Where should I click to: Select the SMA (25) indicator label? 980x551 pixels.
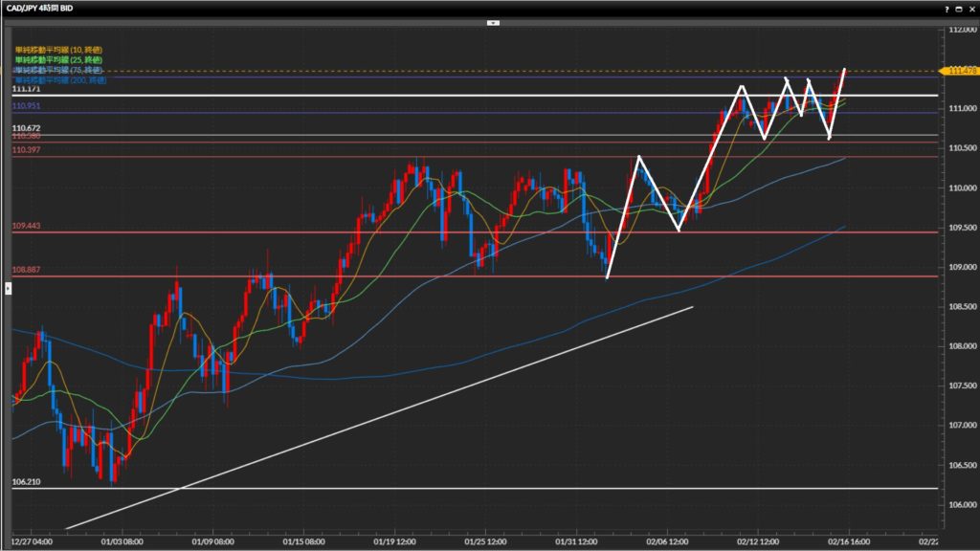57,59
